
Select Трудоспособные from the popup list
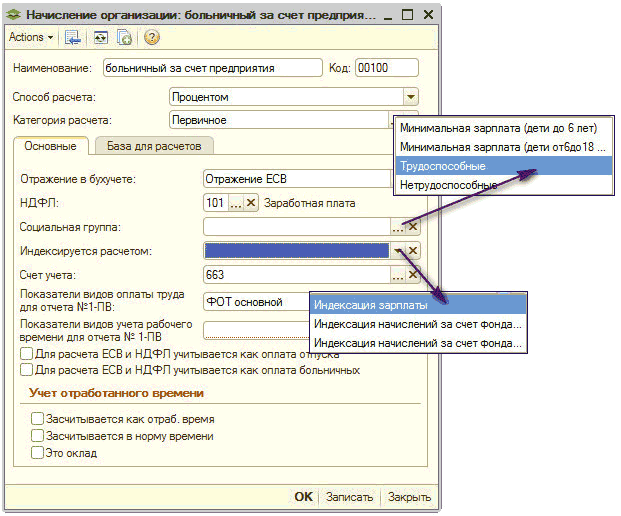click(442, 165)
